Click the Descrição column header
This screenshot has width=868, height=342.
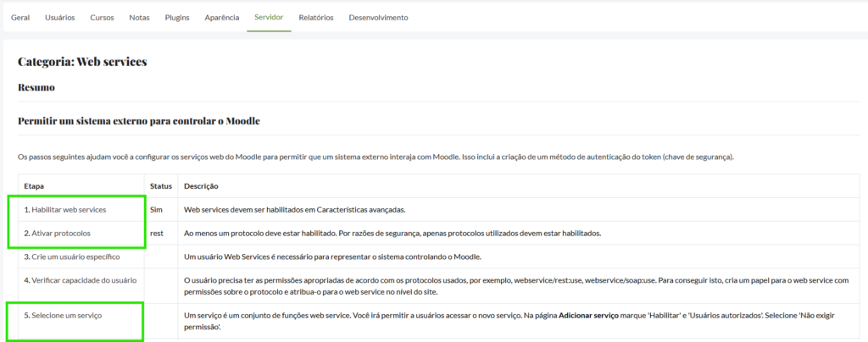point(202,185)
